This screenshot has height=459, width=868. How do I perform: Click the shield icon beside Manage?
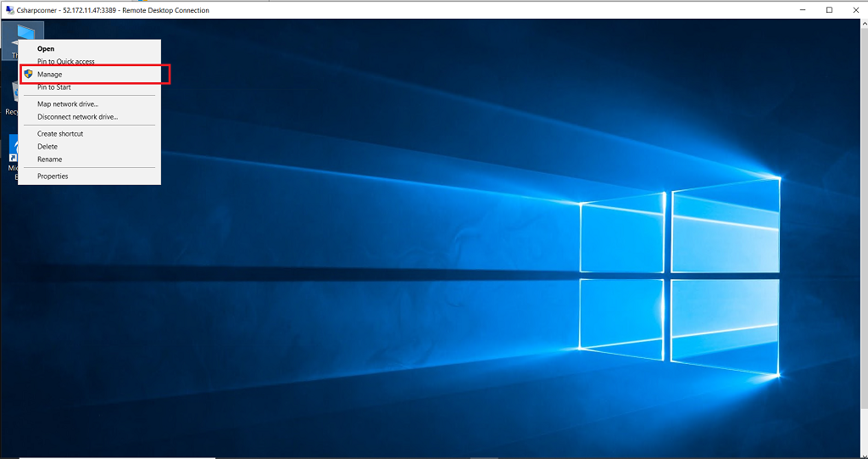(28, 74)
